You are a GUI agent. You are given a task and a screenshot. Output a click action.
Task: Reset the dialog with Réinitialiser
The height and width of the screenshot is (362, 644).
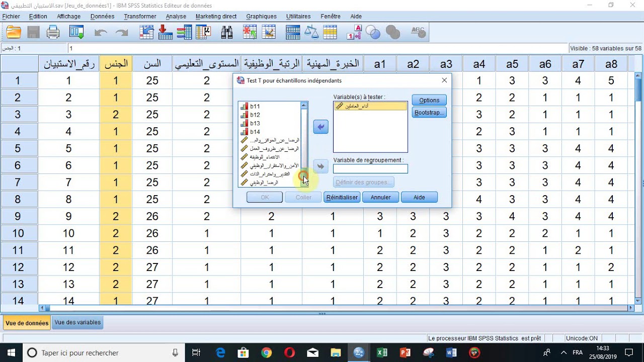coord(342,197)
